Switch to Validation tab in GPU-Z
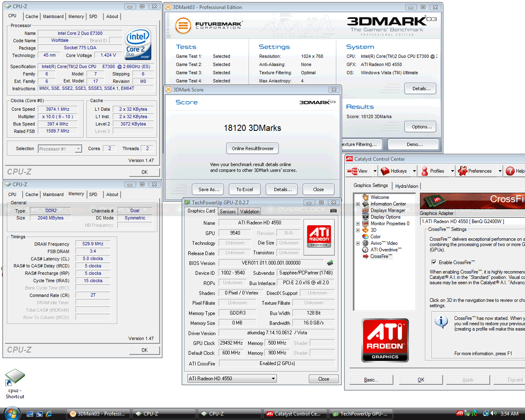This screenshot has height=420, width=525. 250,212
